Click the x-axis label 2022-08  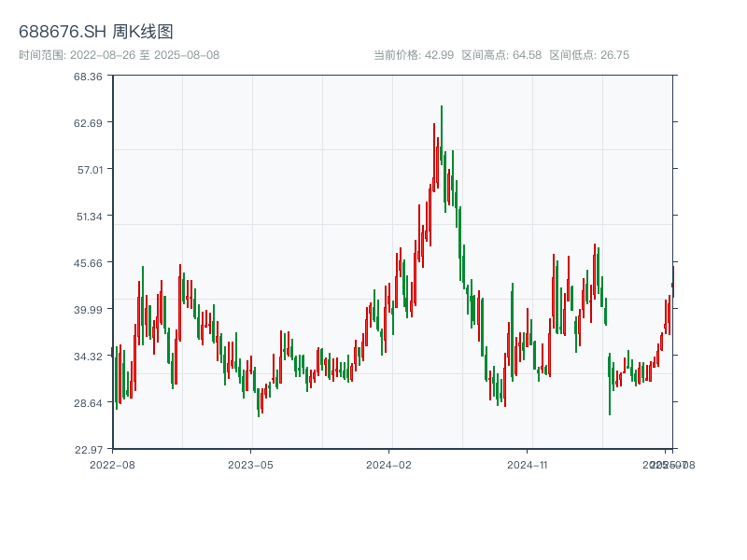point(112,465)
